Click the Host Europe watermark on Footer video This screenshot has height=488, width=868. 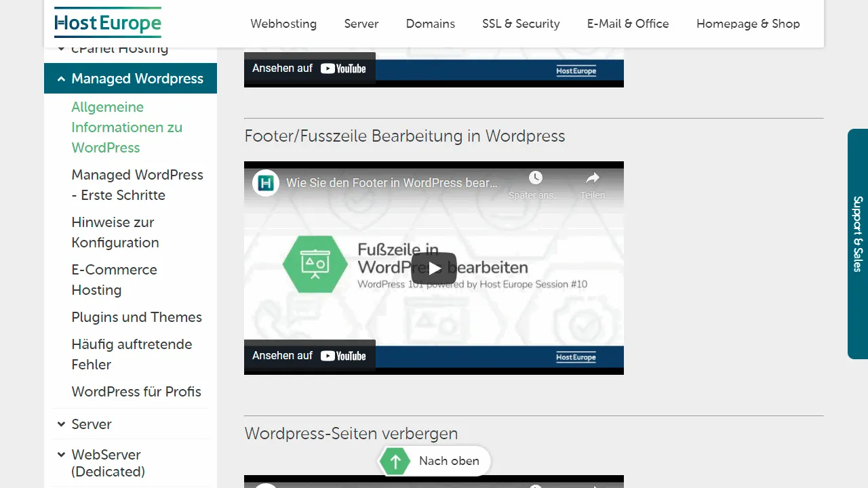click(576, 357)
